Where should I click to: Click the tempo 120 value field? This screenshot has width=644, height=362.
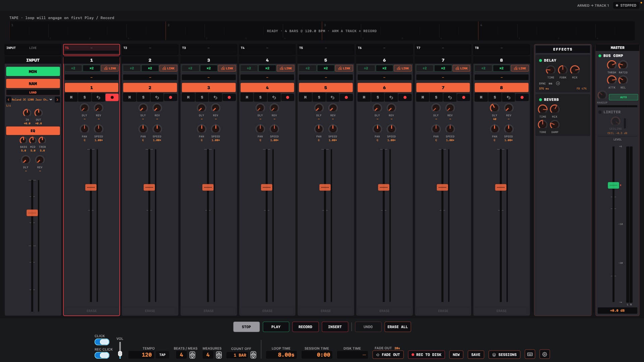tap(142, 355)
